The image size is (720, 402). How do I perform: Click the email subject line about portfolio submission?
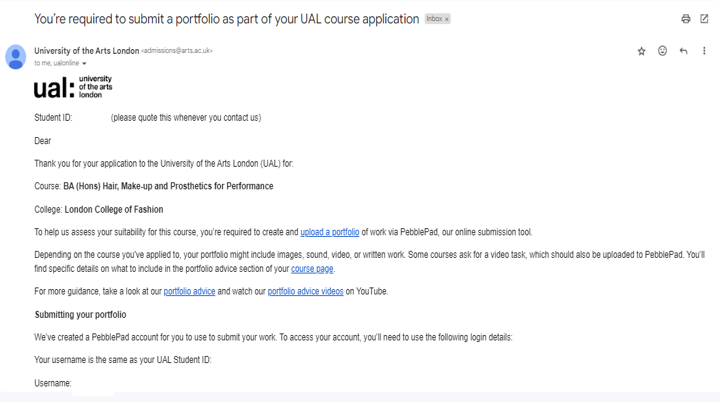click(x=226, y=19)
